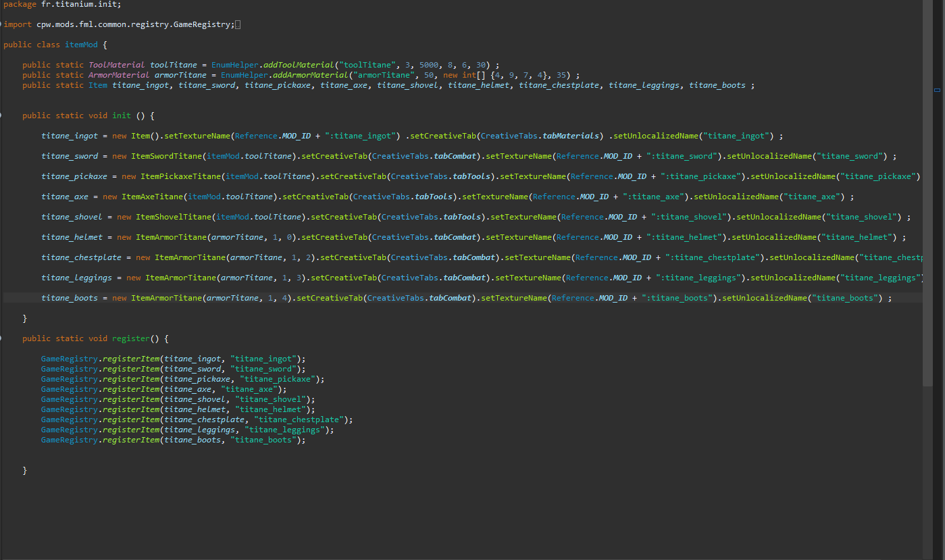Collapse the register method fold toggle
The height and width of the screenshot is (560, 945).
tap(1, 338)
